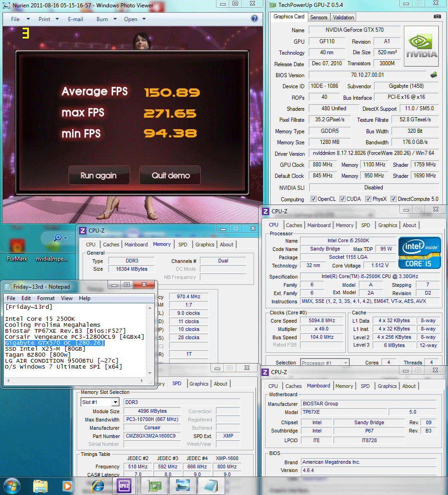Viewport: 448px width, 495px height.
Task: Open the Notepad Format menu
Action: pyautogui.click(x=46, y=298)
